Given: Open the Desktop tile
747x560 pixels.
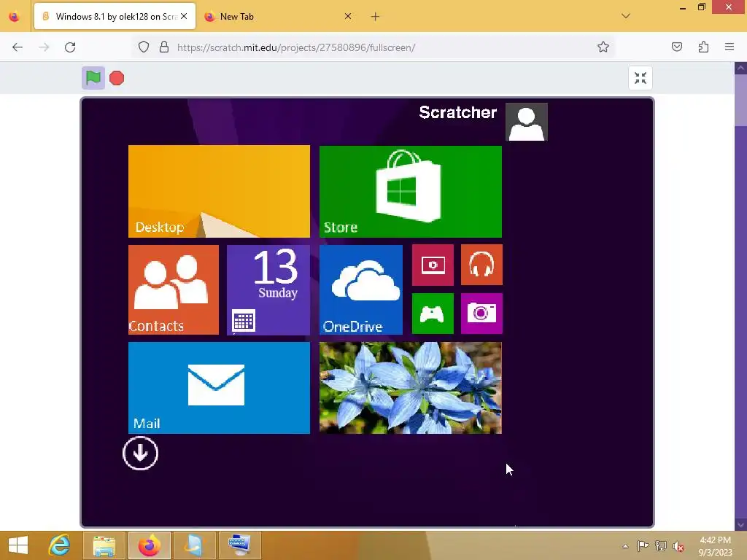Looking at the screenshot, I should click(219, 192).
